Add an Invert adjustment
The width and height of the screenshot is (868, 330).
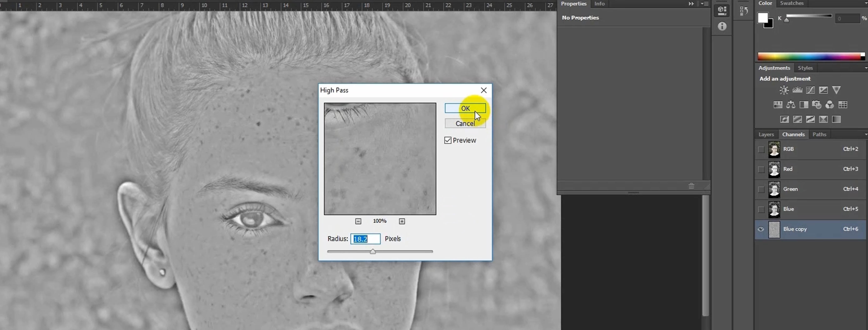pos(784,119)
